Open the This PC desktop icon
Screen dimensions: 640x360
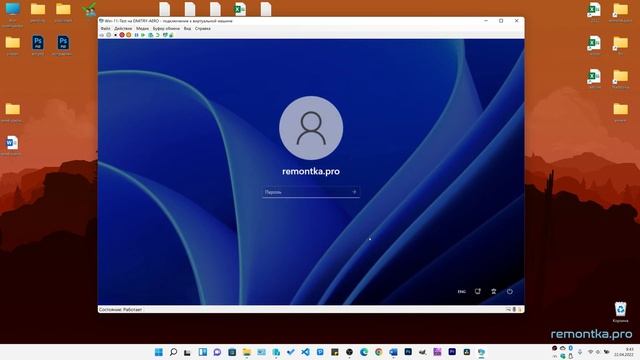[13, 14]
